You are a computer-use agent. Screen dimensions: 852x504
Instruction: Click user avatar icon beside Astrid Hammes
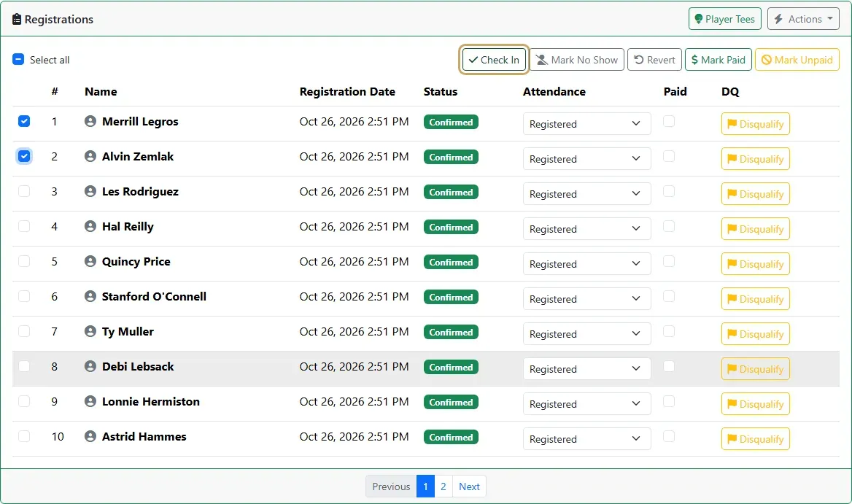click(x=90, y=436)
